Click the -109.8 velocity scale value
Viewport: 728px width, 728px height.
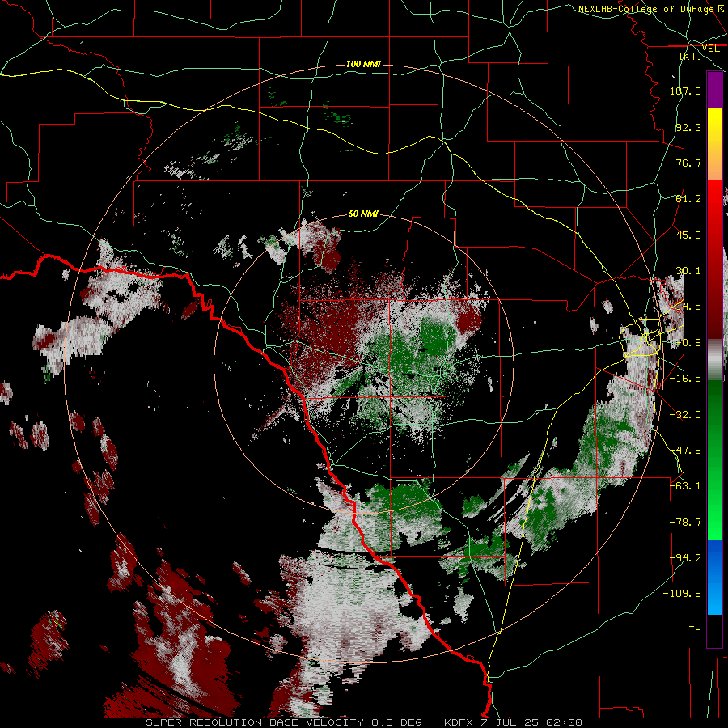pos(682,594)
